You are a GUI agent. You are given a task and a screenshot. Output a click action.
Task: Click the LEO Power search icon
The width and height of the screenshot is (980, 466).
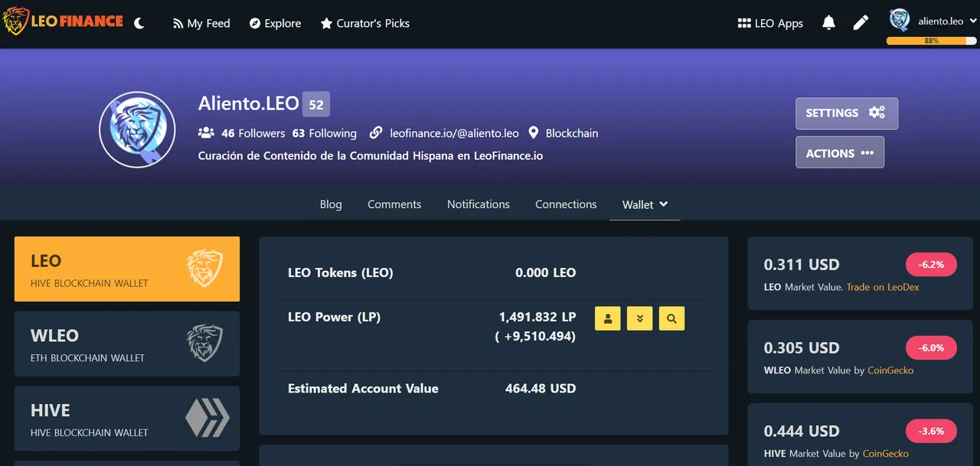(671, 318)
